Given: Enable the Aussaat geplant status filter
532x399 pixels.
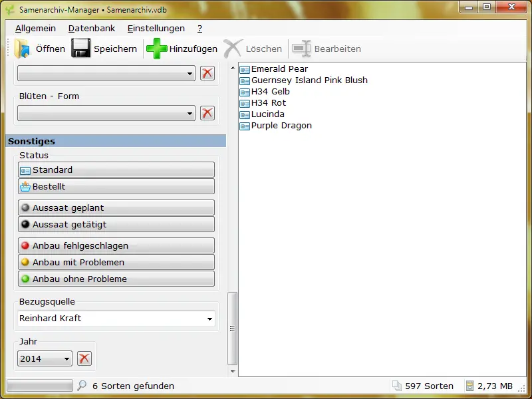Looking at the screenshot, I should coord(116,208).
